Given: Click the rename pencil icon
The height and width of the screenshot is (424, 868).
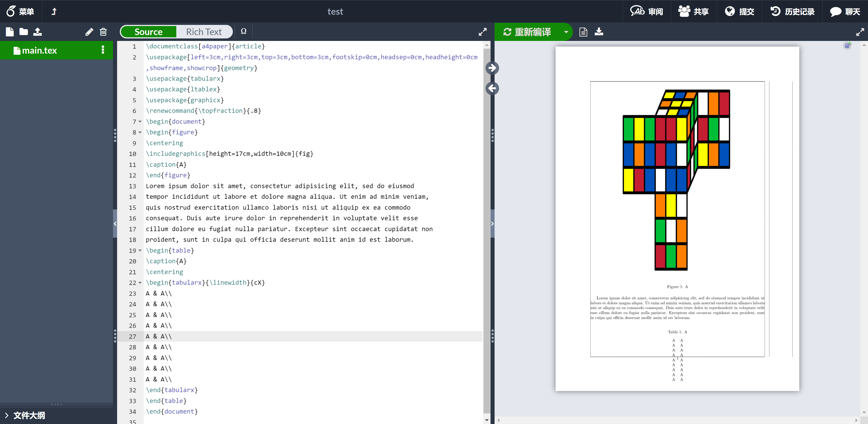Looking at the screenshot, I should pos(89,32).
